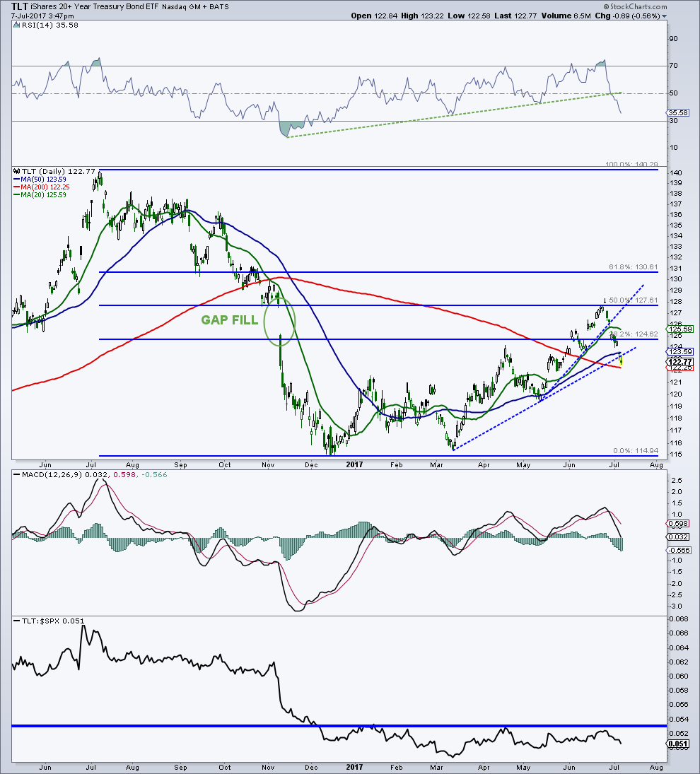Click the 70 level on the RSI axis
700x774 pixels.
pos(674,66)
